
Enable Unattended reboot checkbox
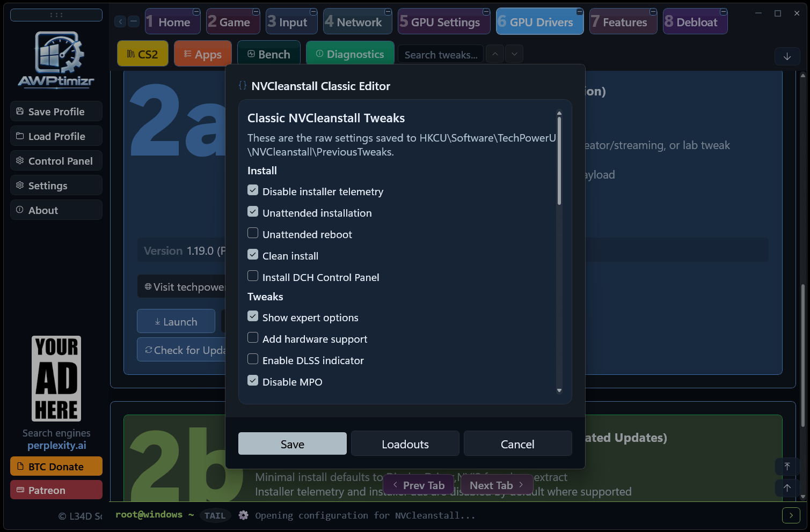(x=253, y=233)
